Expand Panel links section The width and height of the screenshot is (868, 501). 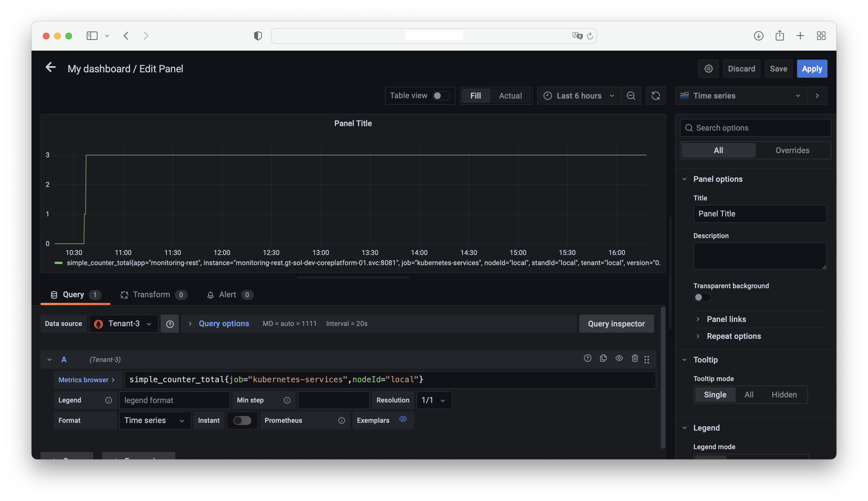[x=726, y=319]
